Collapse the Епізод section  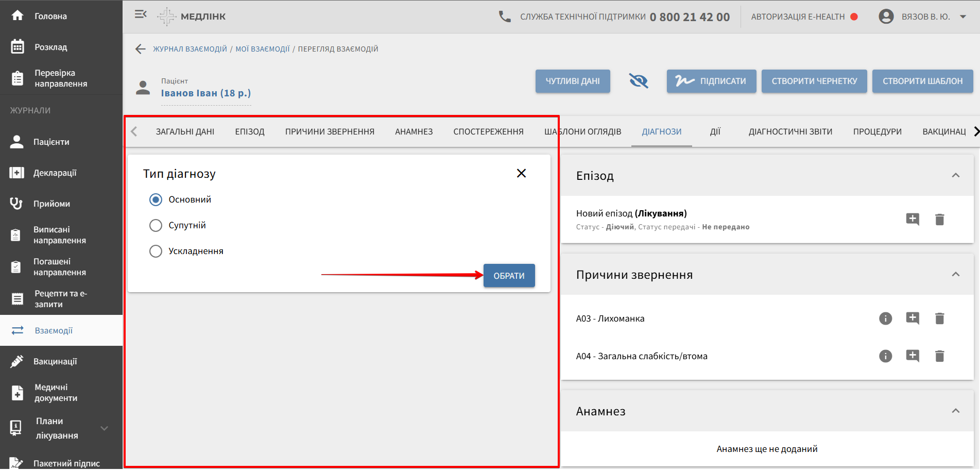(955, 176)
